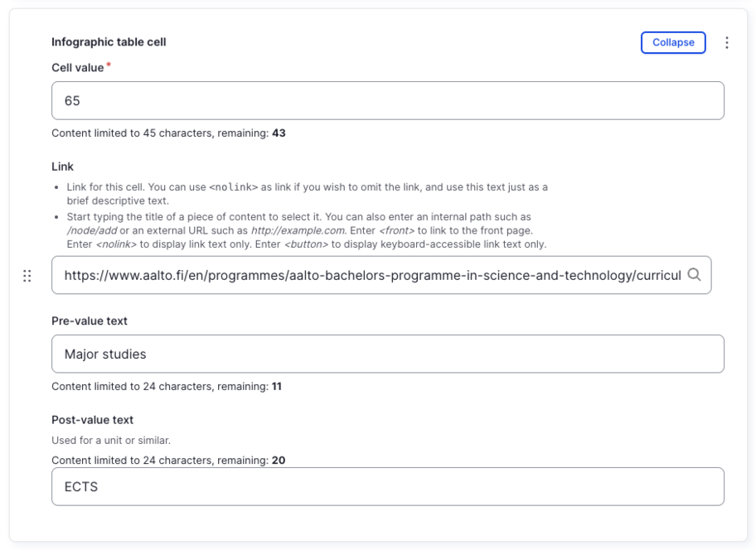Click the "Link" field label
Viewport: 756px width, 550px height.
click(x=63, y=166)
